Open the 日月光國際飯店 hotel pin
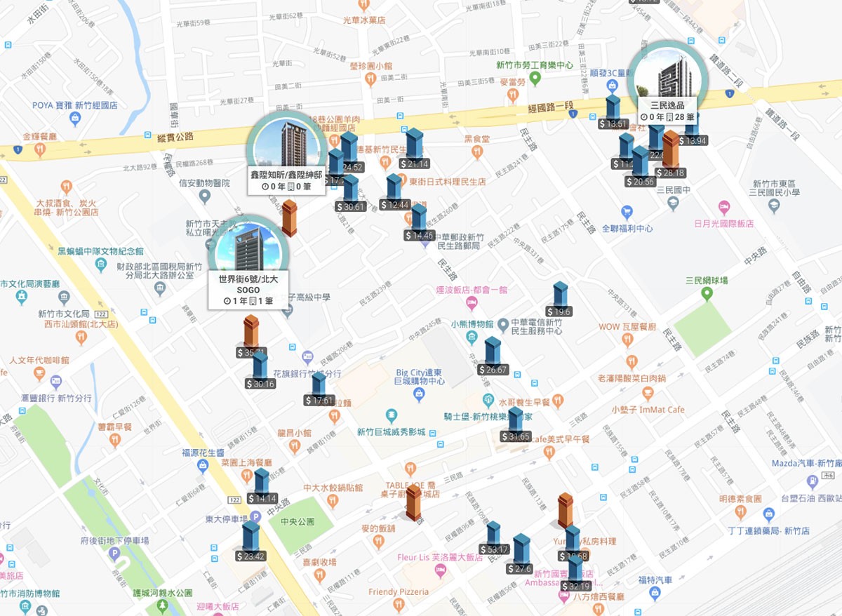The image size is (842, 616). (x=724, y=207)
